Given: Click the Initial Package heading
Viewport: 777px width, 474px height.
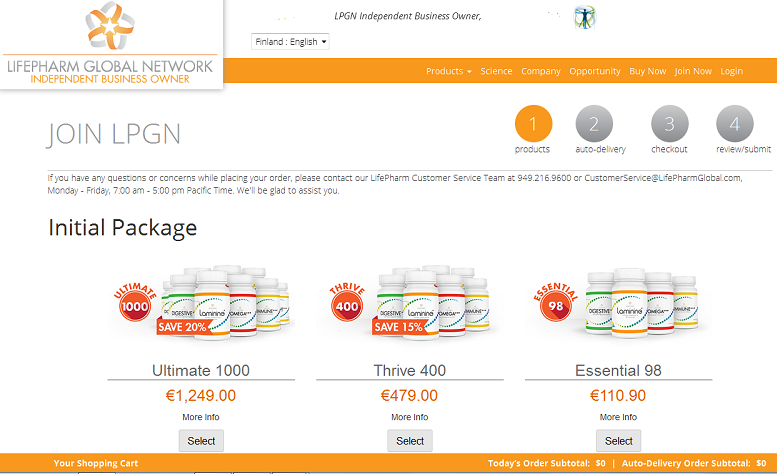Looking at the screenshot, I should [x=122, y=228].
